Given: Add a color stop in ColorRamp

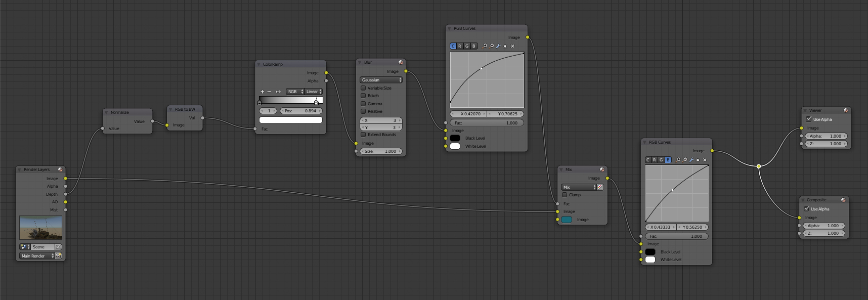Looking at the screenshot, I should 262,92.
